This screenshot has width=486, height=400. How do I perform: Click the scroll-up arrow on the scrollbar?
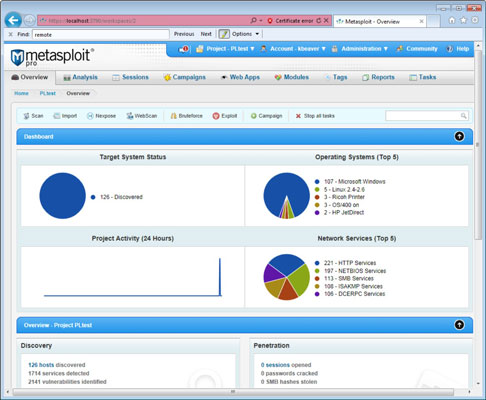478,45
